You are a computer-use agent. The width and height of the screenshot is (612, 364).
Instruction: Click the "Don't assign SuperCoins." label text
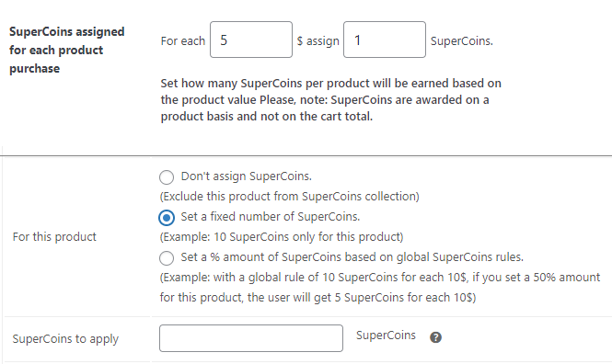coord(247,176)
